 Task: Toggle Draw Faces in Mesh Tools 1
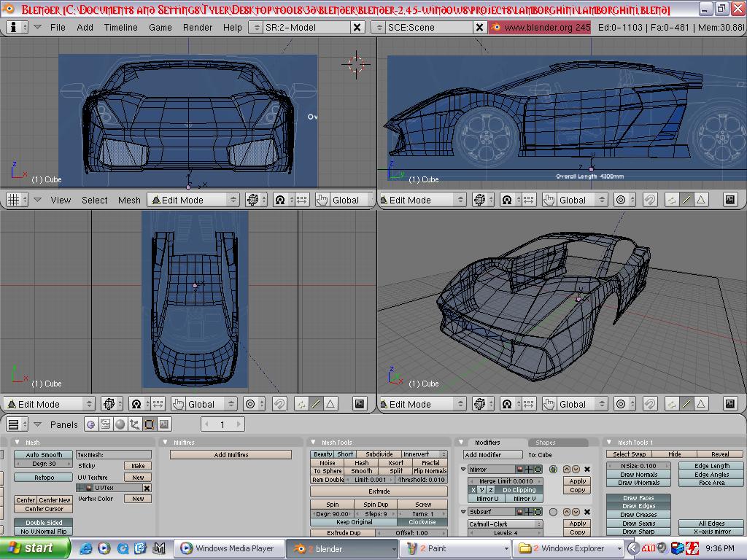(x=638, y=497)
